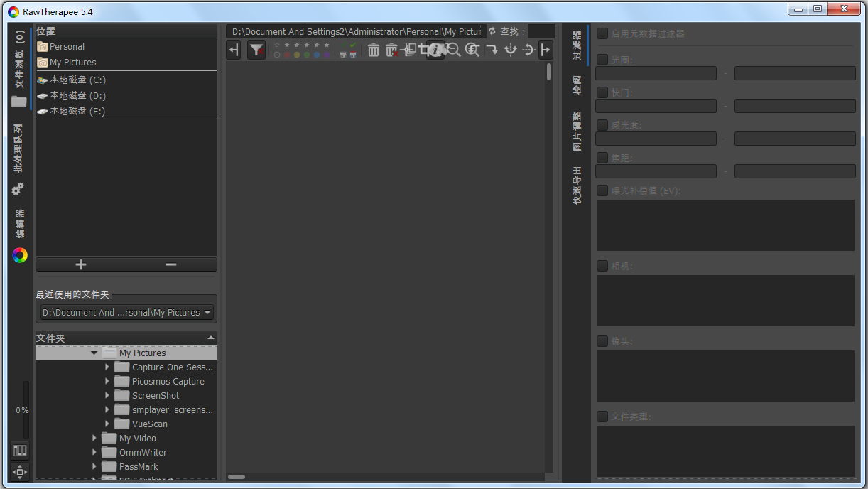Click the folder path address field
The height and width of the screenshot is (489, 868).
coord(357,31)
